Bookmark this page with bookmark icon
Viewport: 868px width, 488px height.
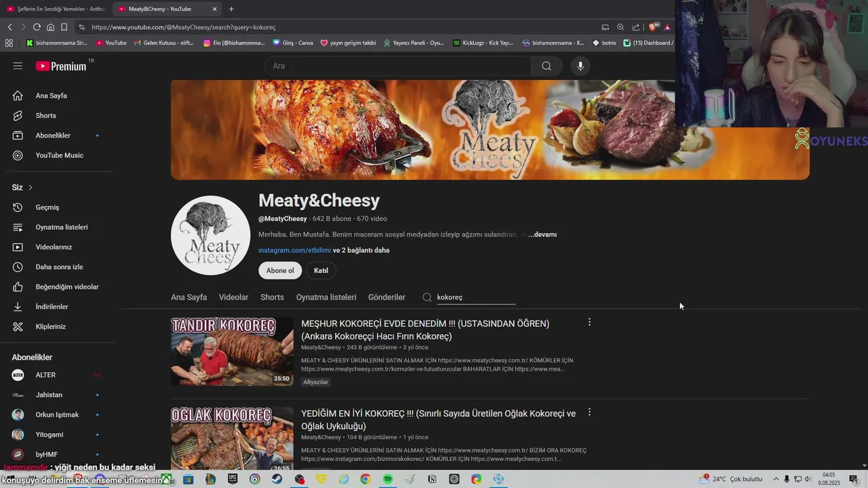[64, 27]
